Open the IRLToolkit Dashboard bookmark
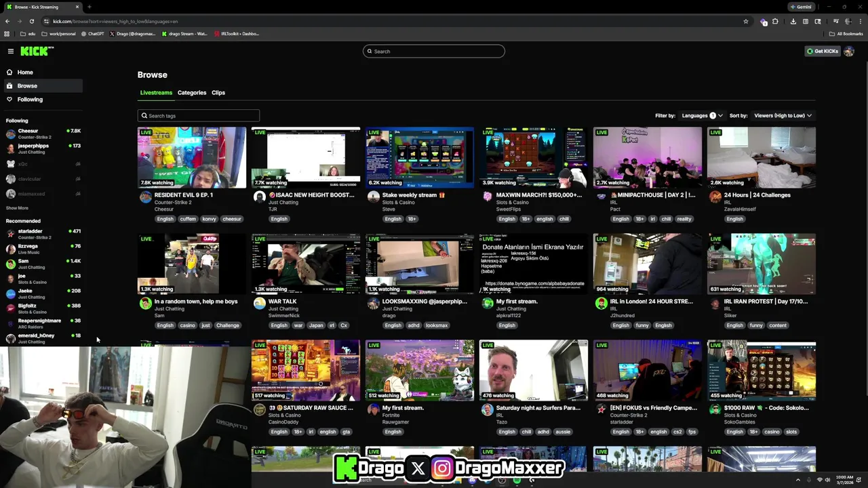Screen dimensions: 868x488 [x=237, y=33]
